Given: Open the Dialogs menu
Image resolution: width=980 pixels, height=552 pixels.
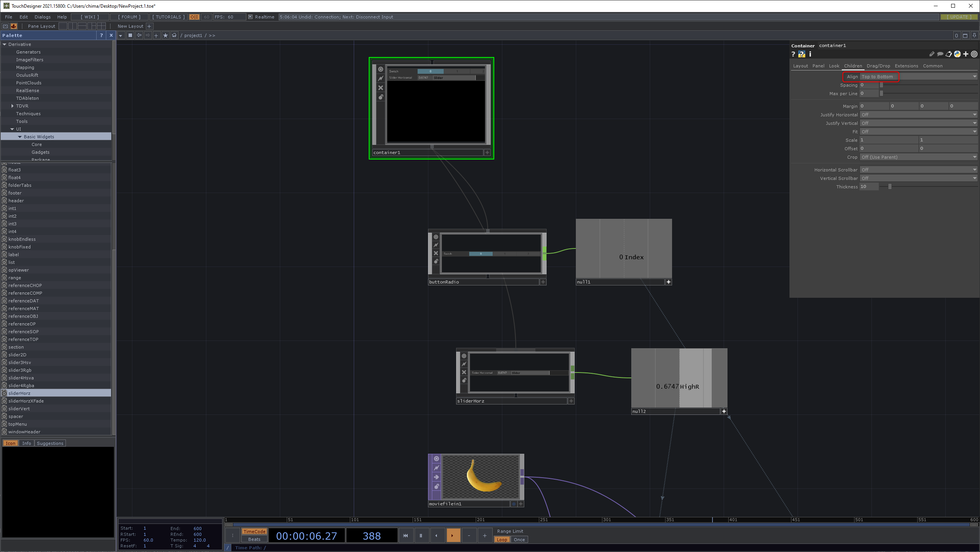Looking at the screenshot, I should click(42, 17).
